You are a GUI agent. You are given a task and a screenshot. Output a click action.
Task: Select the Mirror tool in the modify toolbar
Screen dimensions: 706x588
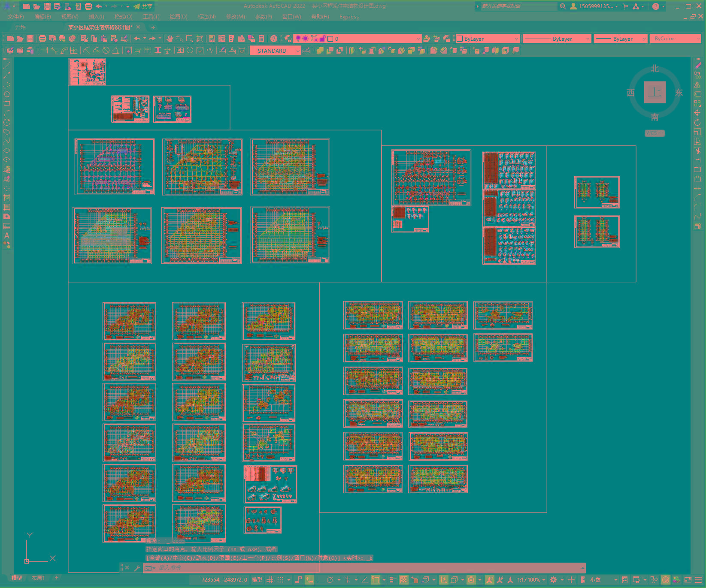click(x=697, y=84)
